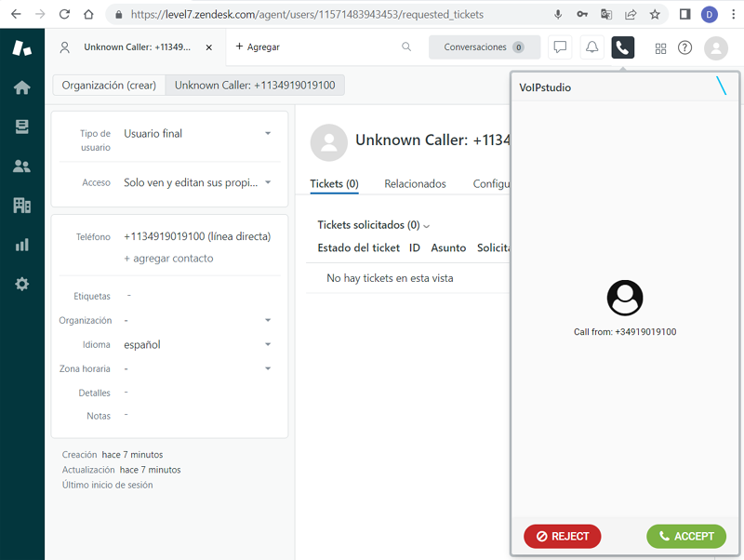
Task: Open the agent profile avatar
Action: (x=715, y=48)
